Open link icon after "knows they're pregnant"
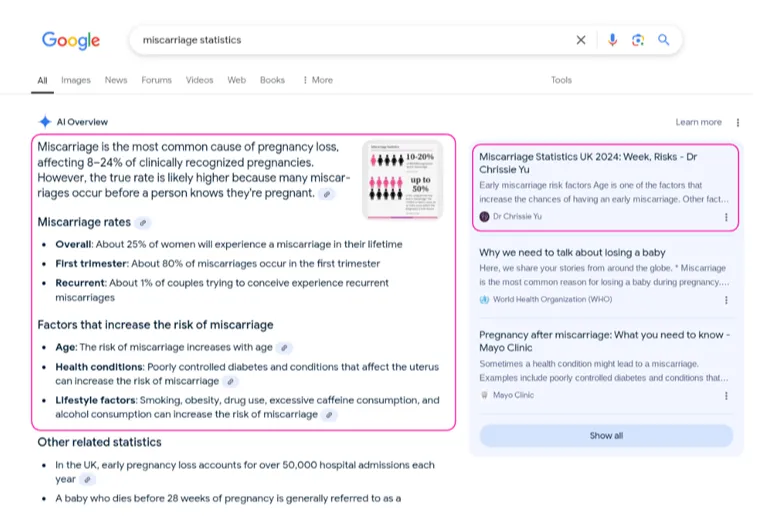 click(327, 194)
